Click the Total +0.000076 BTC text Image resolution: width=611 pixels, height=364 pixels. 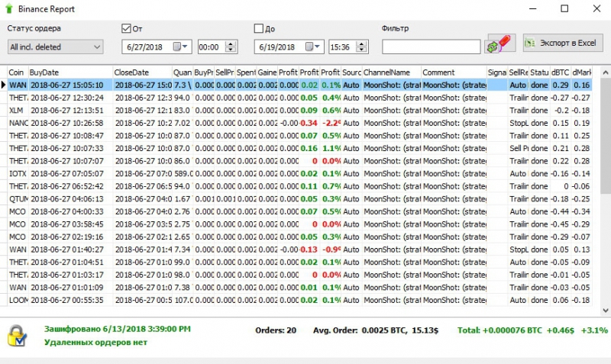pos(499,330)
